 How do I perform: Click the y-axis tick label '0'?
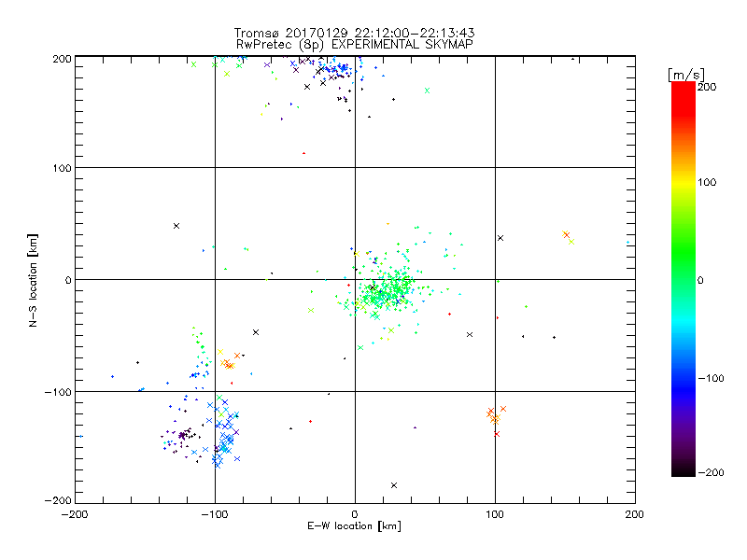click(x=68, y=280)
